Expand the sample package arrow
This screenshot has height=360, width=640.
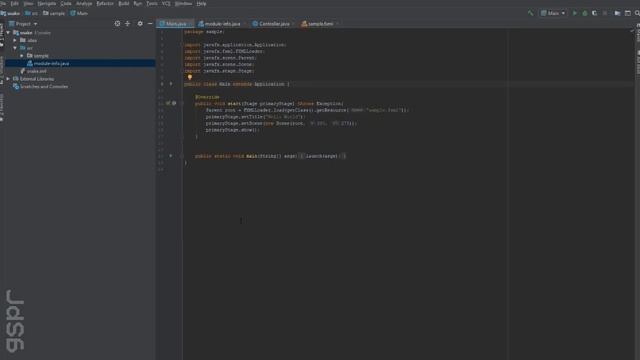pyautogui.click(x=22, y=56)
